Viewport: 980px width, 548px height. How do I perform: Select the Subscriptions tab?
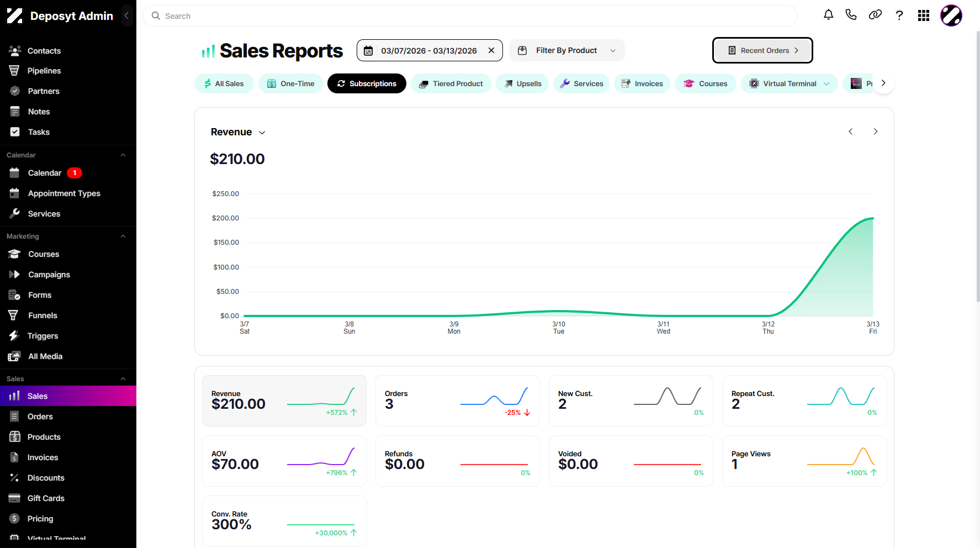point(367,83)
